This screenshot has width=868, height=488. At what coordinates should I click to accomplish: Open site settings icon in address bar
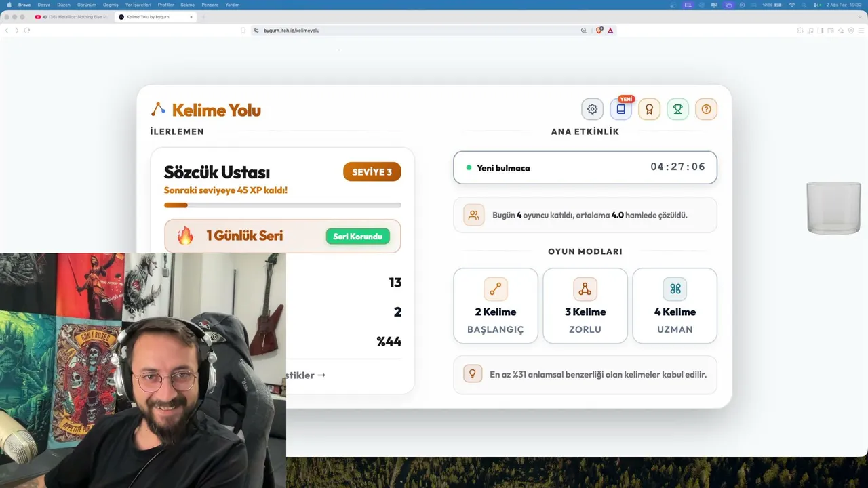[257, 30]
